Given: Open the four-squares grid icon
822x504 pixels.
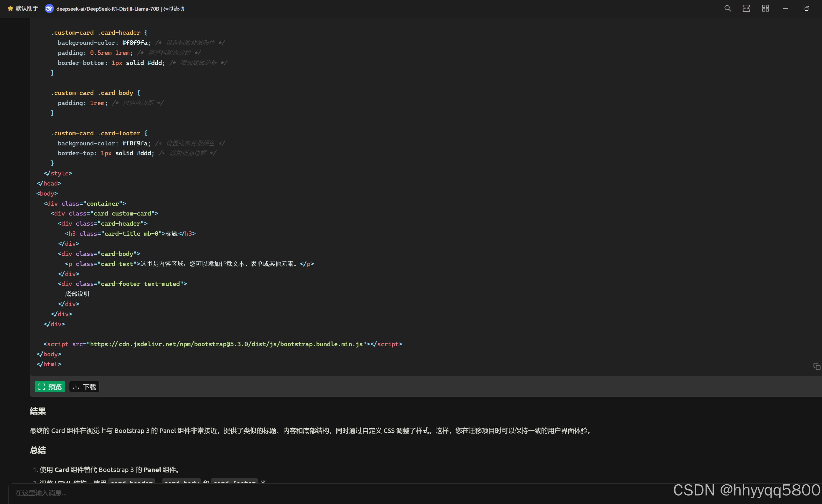Looking at the screenshot, I should tap(765, 9).
